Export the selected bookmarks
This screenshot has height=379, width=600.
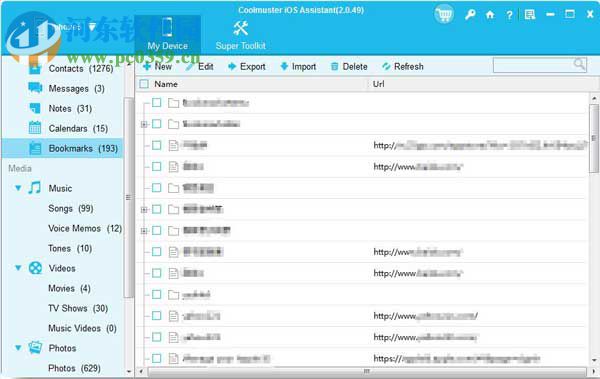coord(247,67)
